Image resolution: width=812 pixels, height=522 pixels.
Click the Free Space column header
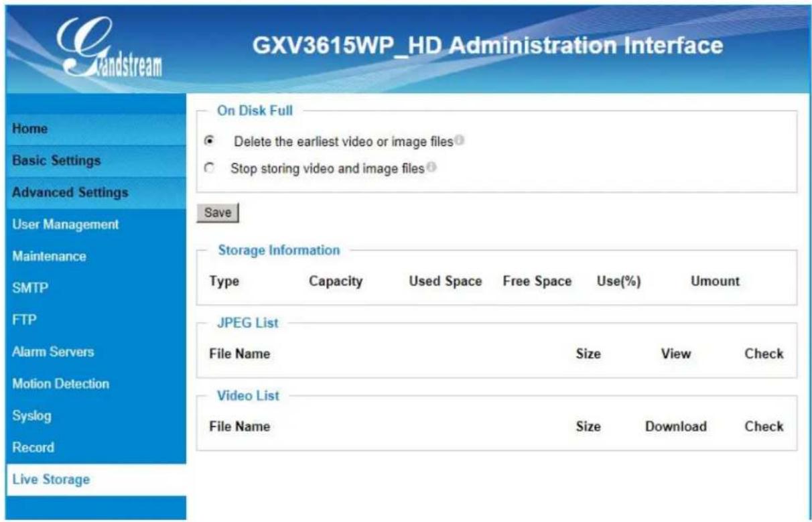pyautogui.click(x=537, y=281)
